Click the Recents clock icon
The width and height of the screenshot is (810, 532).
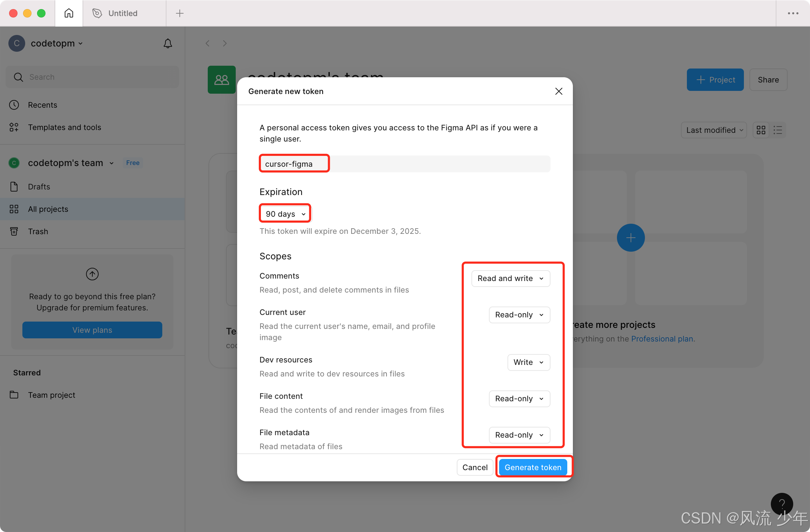pyautogui.click(x=14, y=105)
